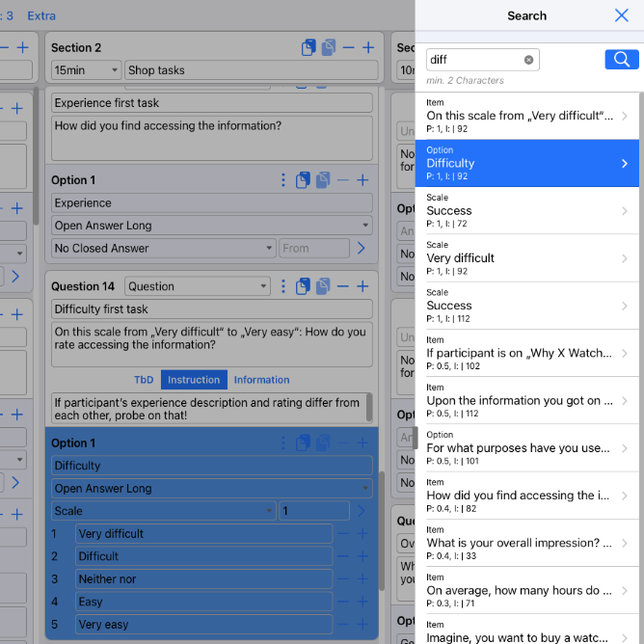Click the instruction text scrollbar
This screenshot has width=644, height=644.
(369, 407)
